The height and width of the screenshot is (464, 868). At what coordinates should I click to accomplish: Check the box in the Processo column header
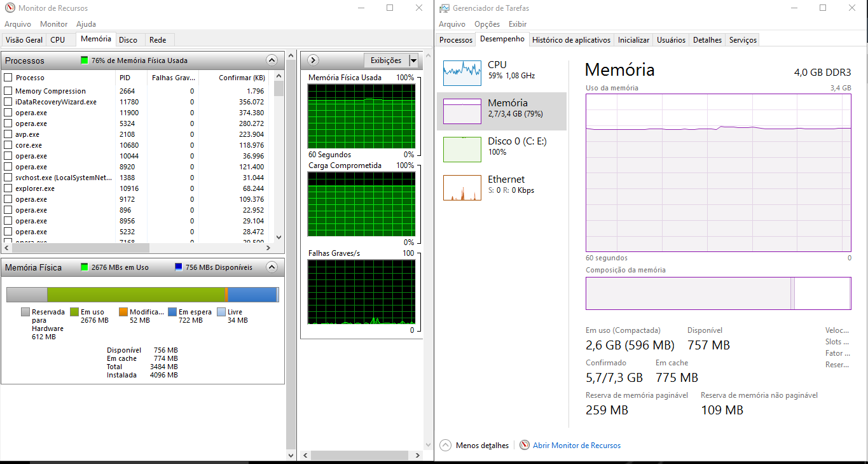8,78
